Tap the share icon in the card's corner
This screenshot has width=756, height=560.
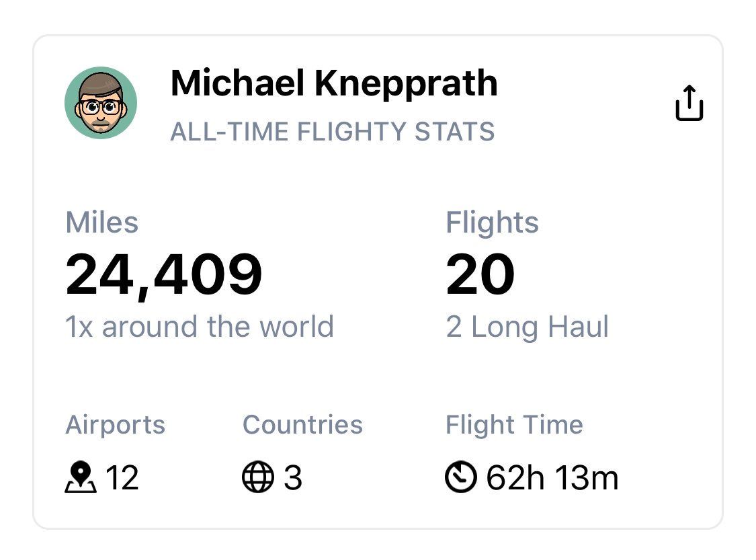tap(689, 103)
